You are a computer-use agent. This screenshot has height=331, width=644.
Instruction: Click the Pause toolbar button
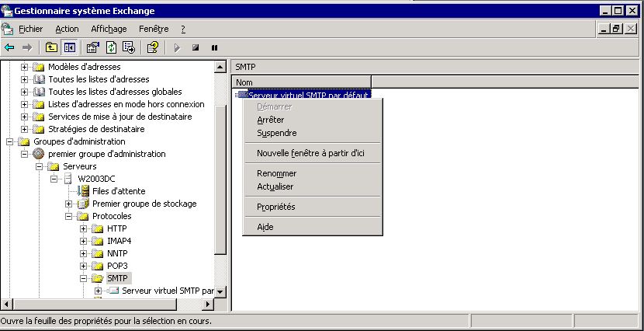[214, 47]
